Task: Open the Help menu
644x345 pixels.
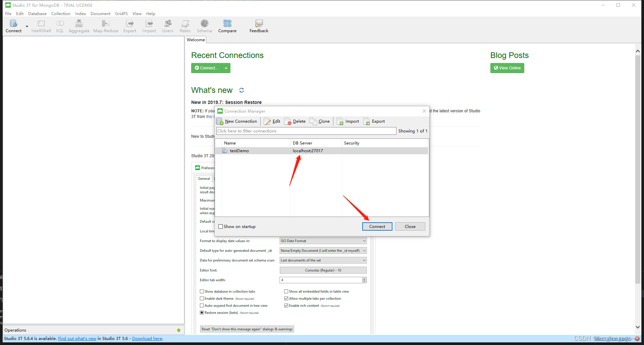Action: point(151,14)
